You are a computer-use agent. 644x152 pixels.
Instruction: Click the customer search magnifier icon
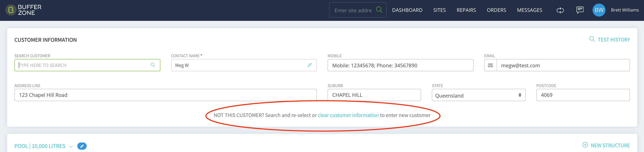pos(153,65)
